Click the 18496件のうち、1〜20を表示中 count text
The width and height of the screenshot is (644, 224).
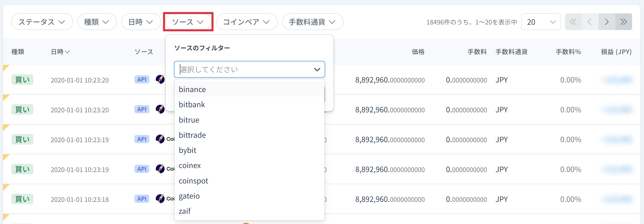(472, 22)
